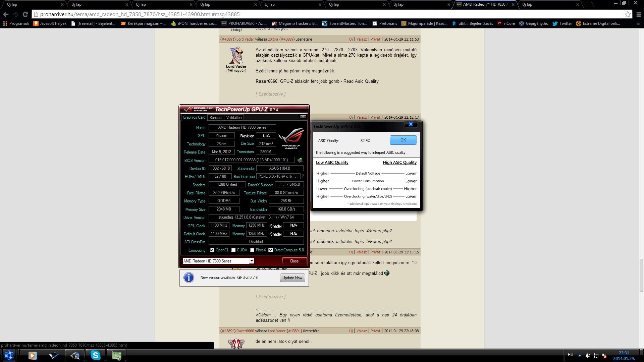Toggle the CUDA checkbox
The width and height of the screenshot is (644, 362).
tap(233, 250)
